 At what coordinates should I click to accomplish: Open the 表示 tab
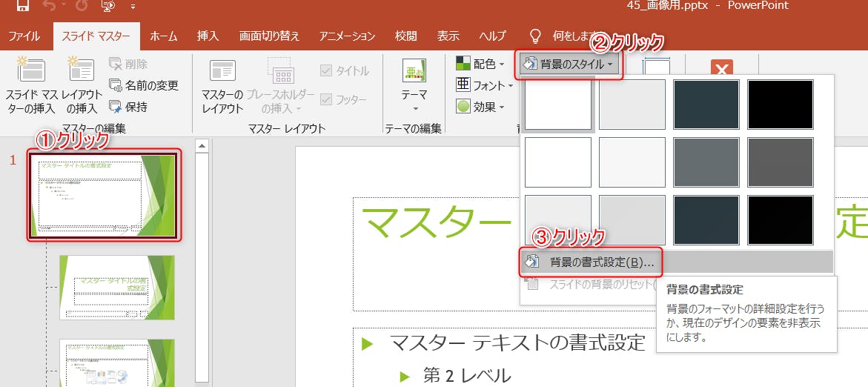448,36
